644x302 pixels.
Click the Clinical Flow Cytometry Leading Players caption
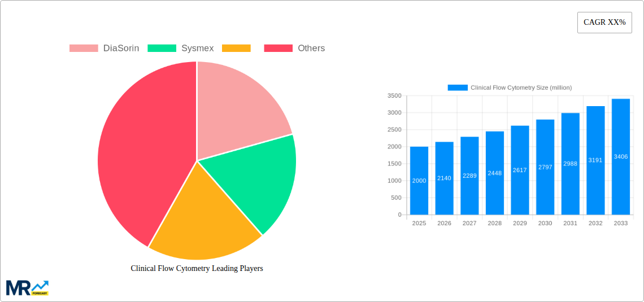point(197,268)
